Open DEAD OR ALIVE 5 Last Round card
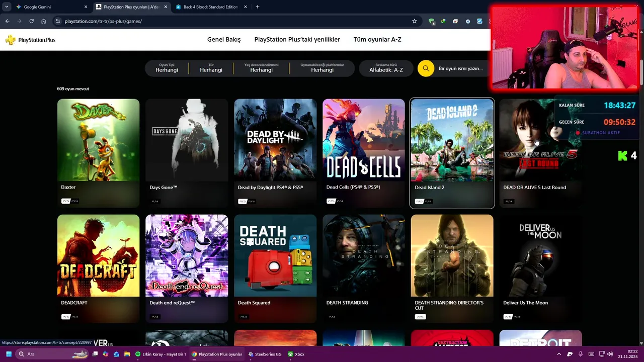644x362 pixels. point(540,153)
